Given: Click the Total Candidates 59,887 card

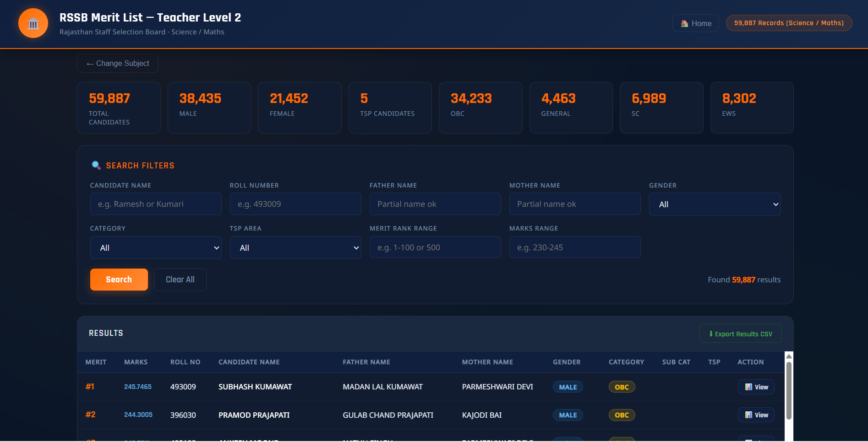Looking at the screenshot, I should (x=119, y=108).
